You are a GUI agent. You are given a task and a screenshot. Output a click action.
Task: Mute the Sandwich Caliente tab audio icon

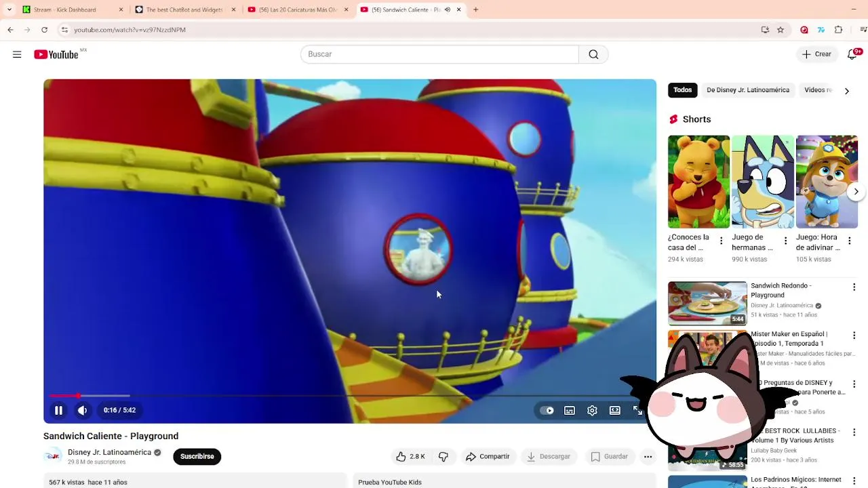click(447, 9)
